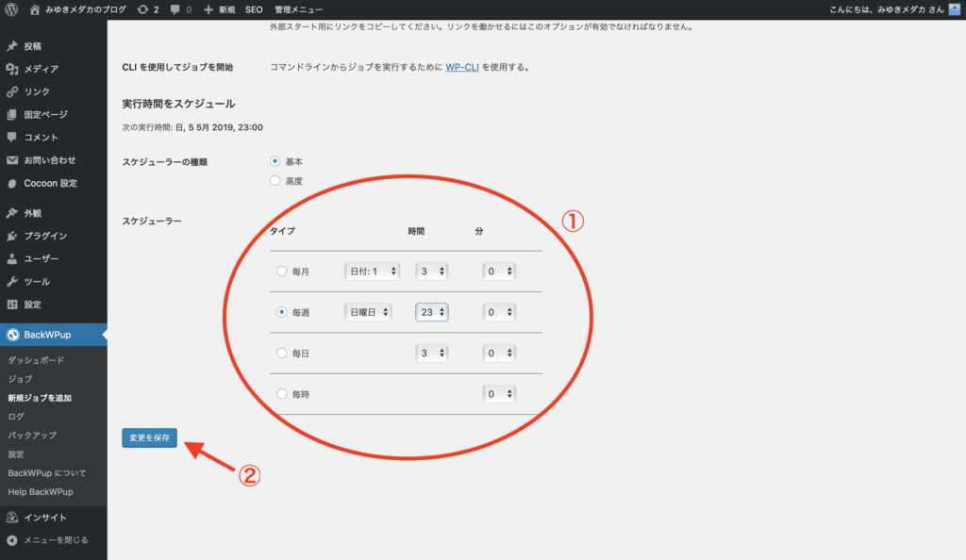966x560 pixels.
Task: Open the バックアップ submenu item
Action: tap(32, 435)
